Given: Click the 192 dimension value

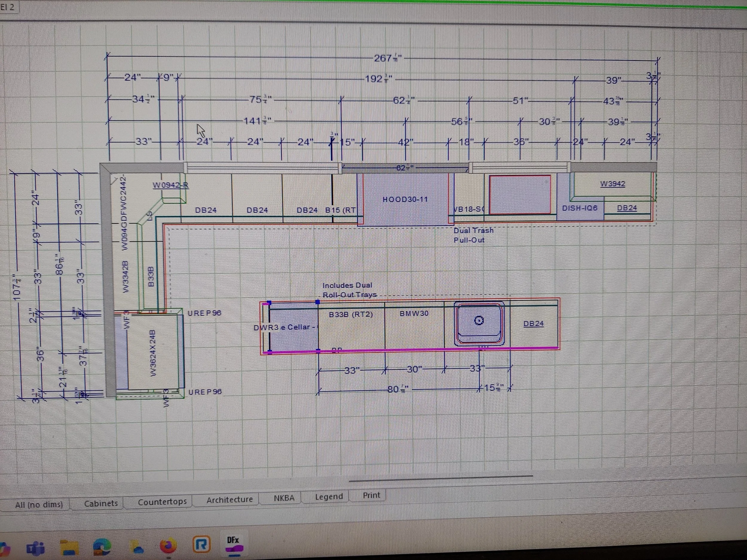Looking at the screenshot, I should coord(379,79).
